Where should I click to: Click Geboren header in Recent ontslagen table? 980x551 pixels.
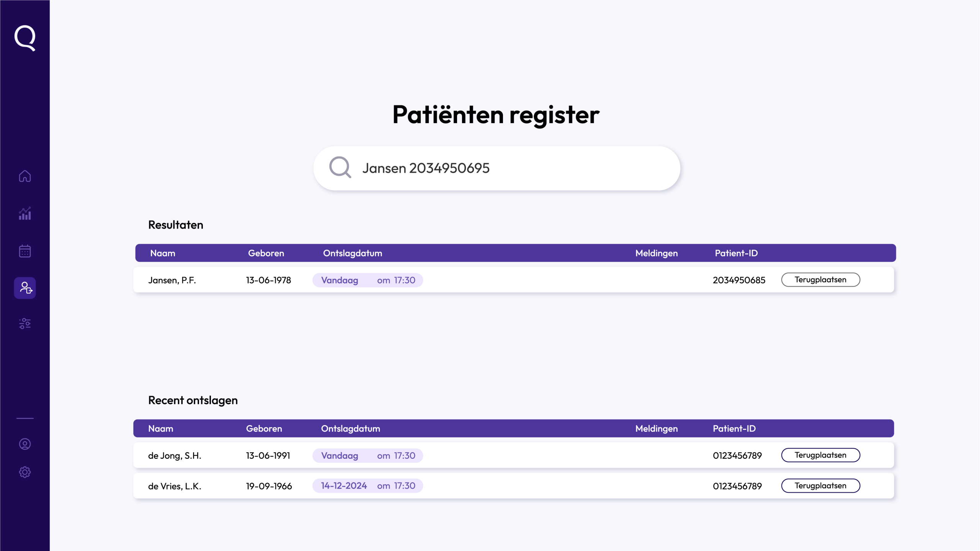point(264,429)
